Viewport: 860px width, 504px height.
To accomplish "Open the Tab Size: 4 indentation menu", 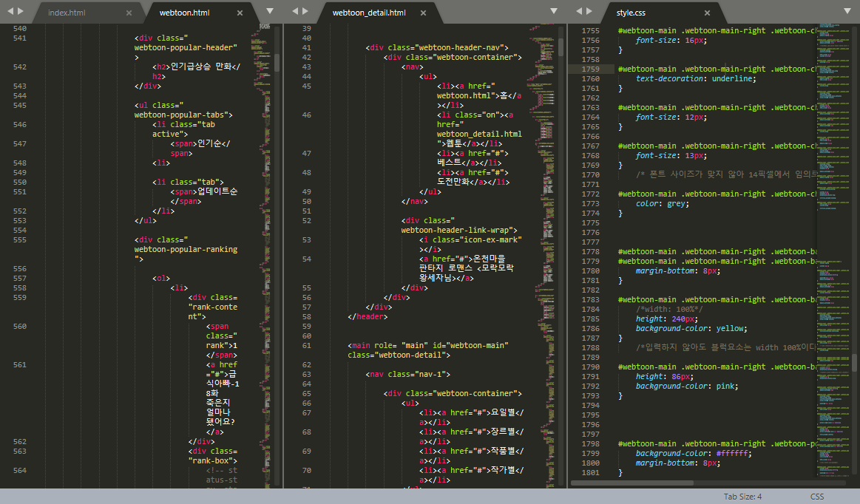I will [742, 497].
